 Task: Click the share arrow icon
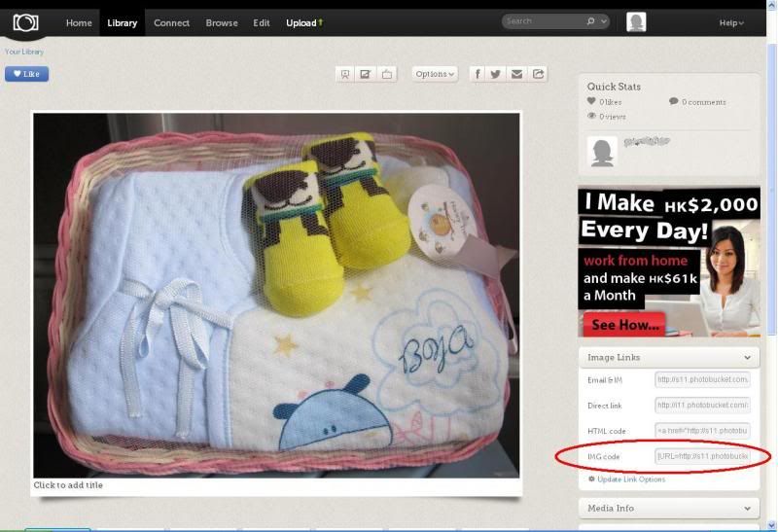[537, 74]
